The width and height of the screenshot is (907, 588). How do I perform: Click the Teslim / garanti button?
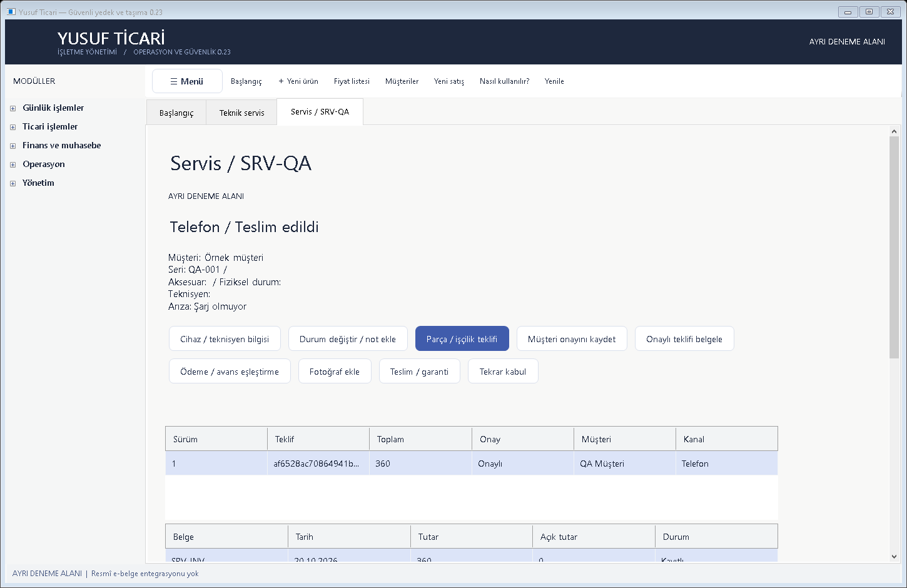coord(419,372)
